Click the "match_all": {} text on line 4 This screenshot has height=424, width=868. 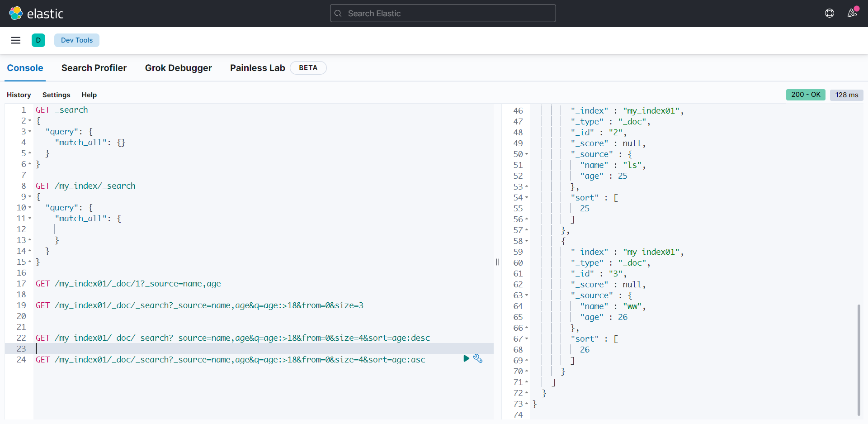click(x=90, y=143)
